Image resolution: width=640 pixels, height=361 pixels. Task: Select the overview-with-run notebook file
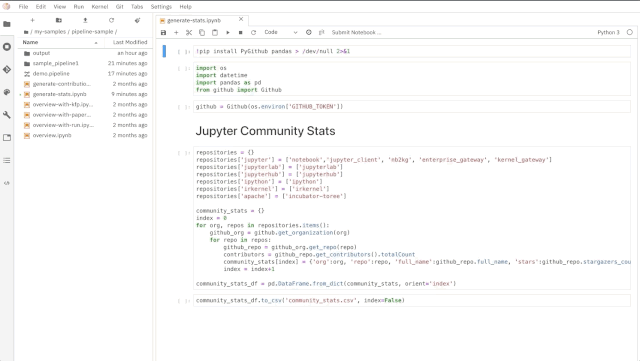[x=85, y=125]
